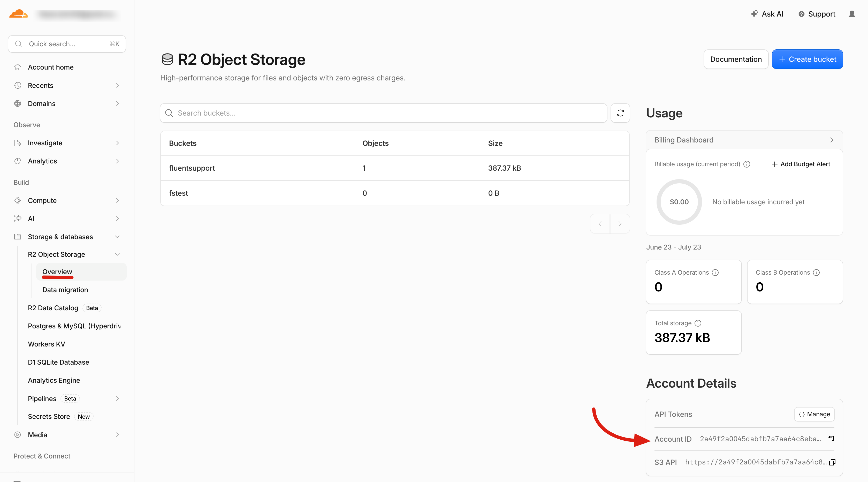Click the Compute diamond icon
The image size is (868, 482).
[x=18, y=200]
